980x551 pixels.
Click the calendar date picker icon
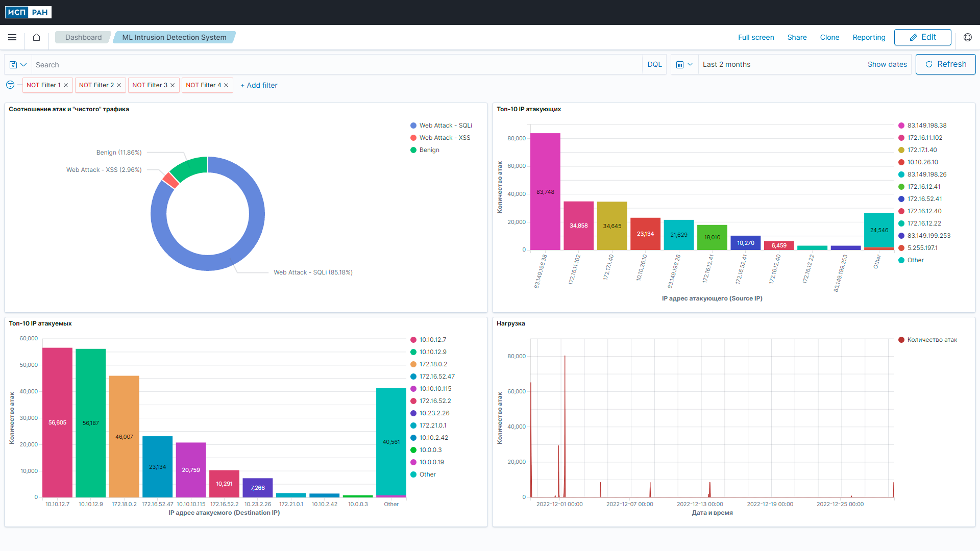coord(680,65)
